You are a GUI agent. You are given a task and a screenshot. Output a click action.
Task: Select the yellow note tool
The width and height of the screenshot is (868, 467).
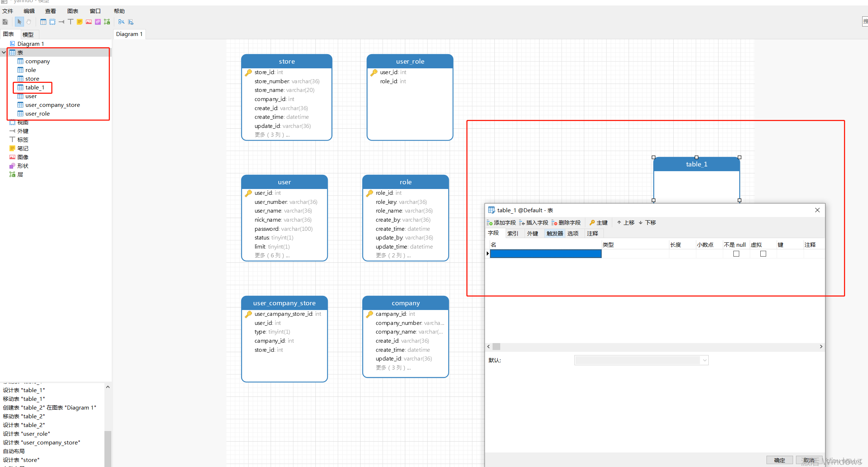click(80, 22)
